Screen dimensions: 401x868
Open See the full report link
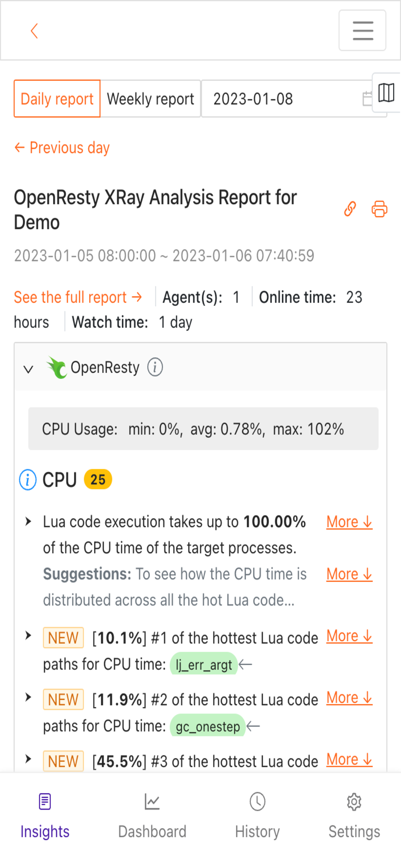[x=78, y=297]
